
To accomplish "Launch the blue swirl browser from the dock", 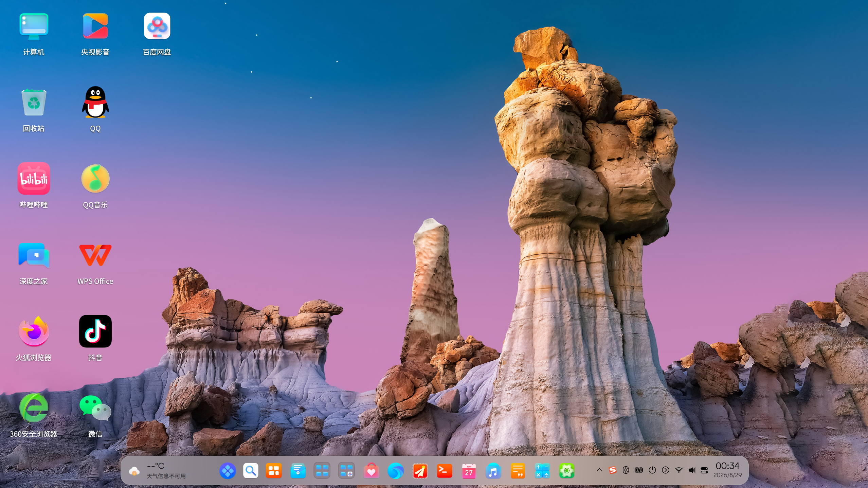I will pos(396,471).
